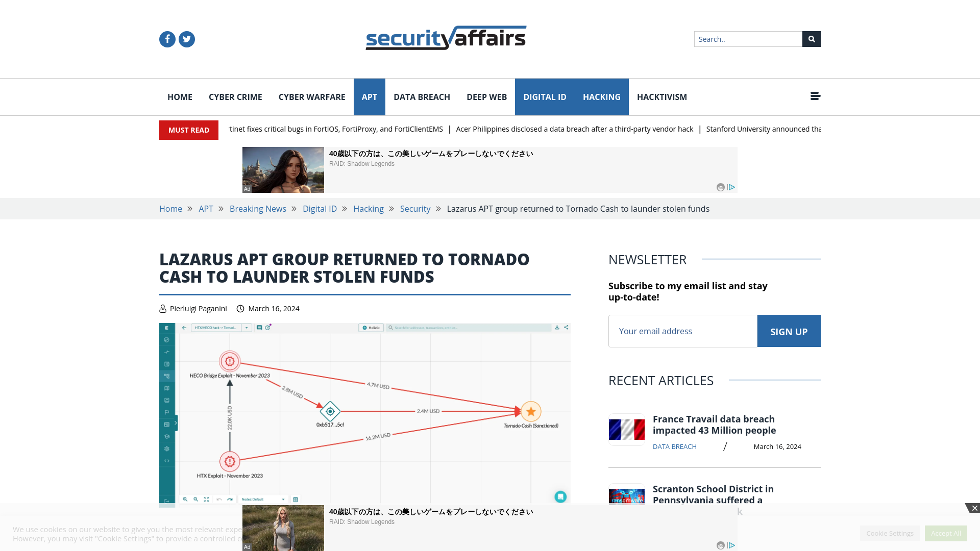Click the Cookie Settings toggle button
Screen dimensions: 980x551
(889, 533)
